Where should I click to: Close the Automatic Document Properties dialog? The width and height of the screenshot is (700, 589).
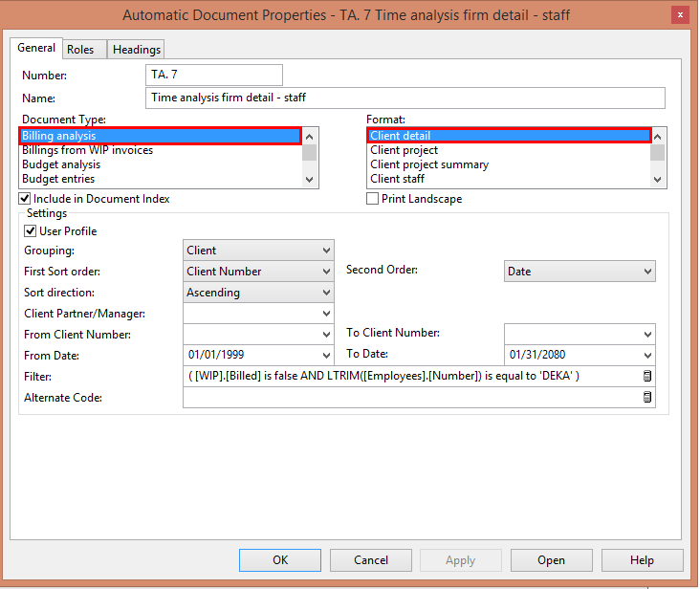(680, 14)
